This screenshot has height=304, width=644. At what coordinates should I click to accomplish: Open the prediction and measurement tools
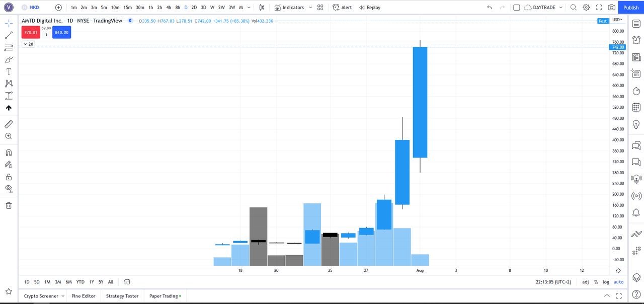[x=9, y=96]
